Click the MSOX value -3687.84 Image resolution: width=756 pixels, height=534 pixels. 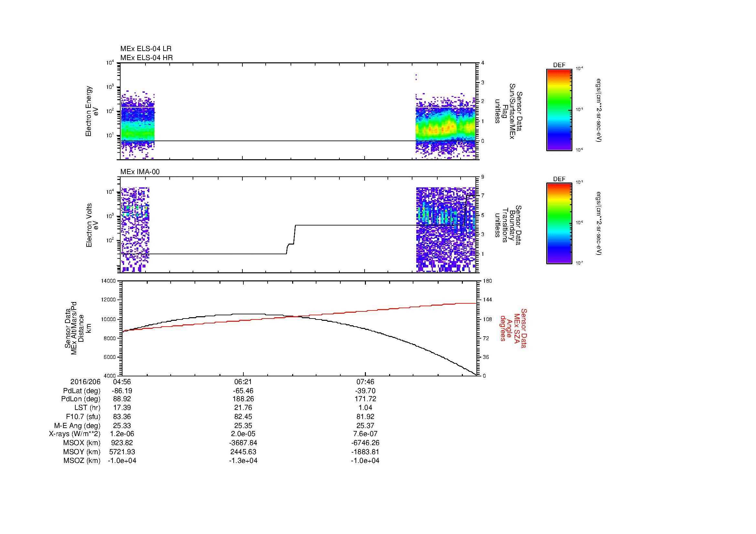tap(243, 443)
